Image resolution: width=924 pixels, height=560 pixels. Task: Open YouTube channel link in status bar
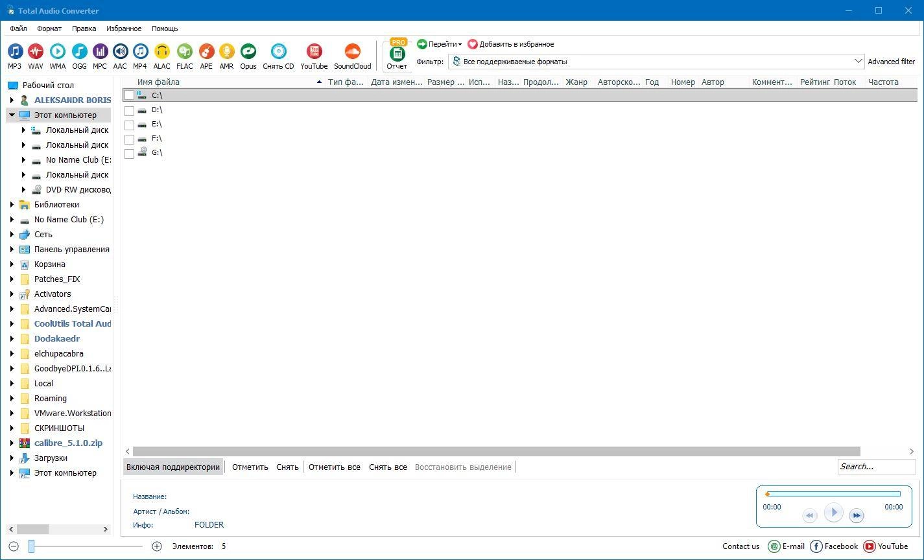click(x=886, y=546)
